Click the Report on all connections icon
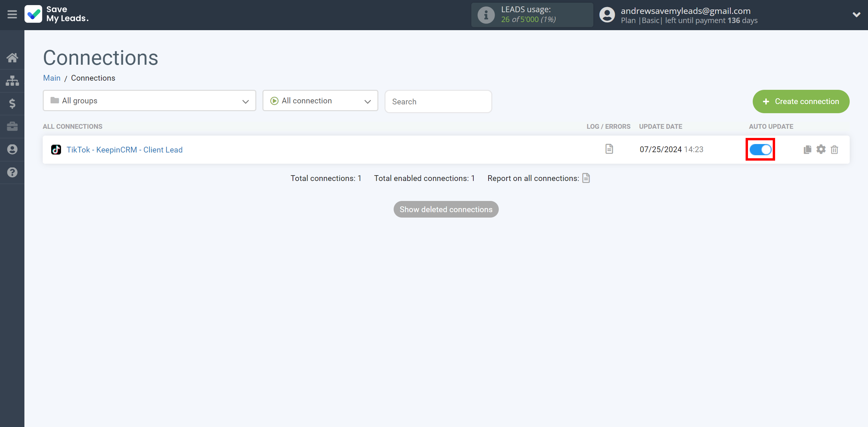Image resolution: width=868 pixels, height=427 pixels. point(587,178)
